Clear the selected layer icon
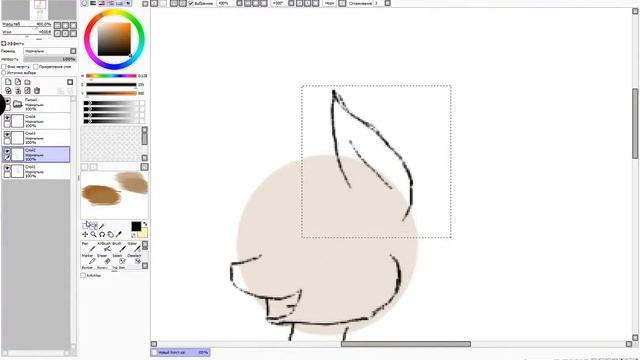This screenshot has width=640, height=360. 27,91
